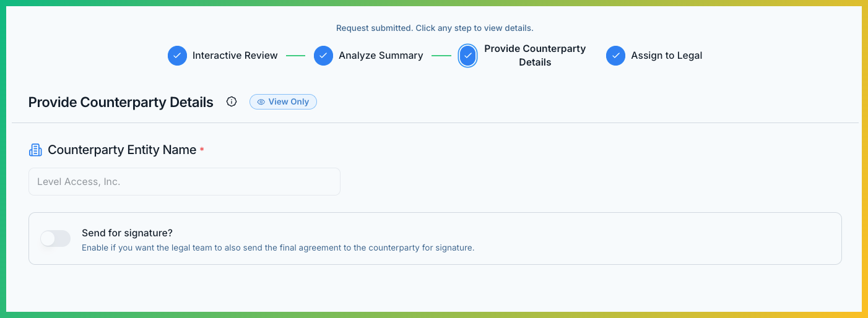
Task: Switch to the Assign to Legal step label
Action: point(666,56)
